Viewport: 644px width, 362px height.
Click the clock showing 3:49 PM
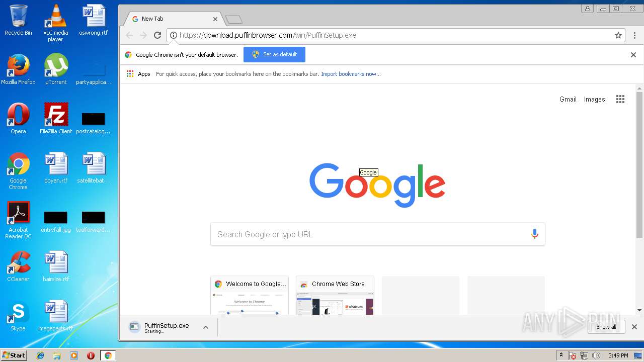coord(618,355)
